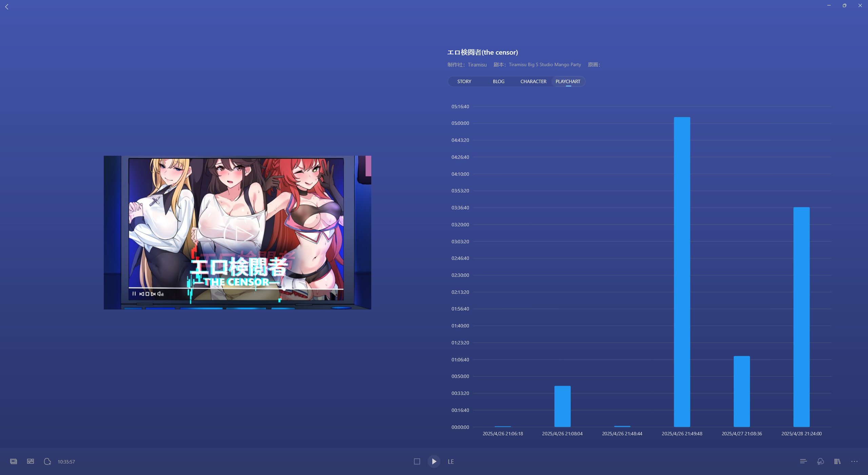Close the application window
Image resolution: width=868 pixels, height=475 pixels.
click(860, 5)
